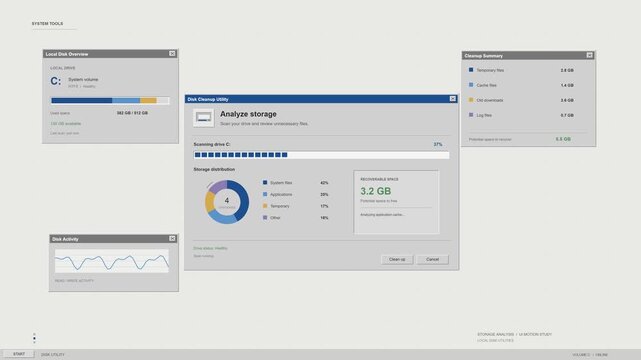Click the vertical dots above START
The height and width of the screenshot is (360, 641).
point(34,338)
